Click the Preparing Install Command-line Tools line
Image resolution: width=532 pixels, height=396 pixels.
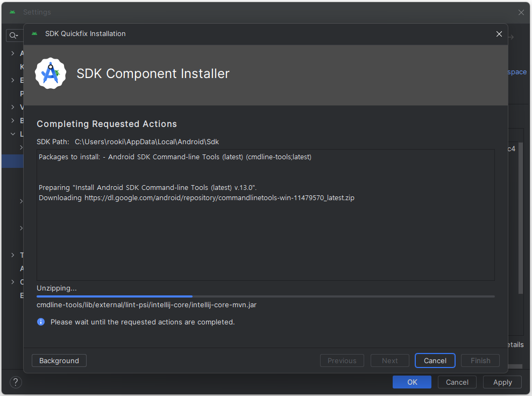pyautogui.click(x=147, y=188)
